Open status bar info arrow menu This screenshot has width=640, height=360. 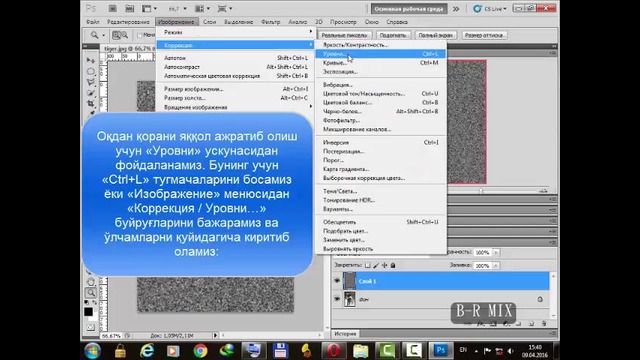click(x=216, y=336)
